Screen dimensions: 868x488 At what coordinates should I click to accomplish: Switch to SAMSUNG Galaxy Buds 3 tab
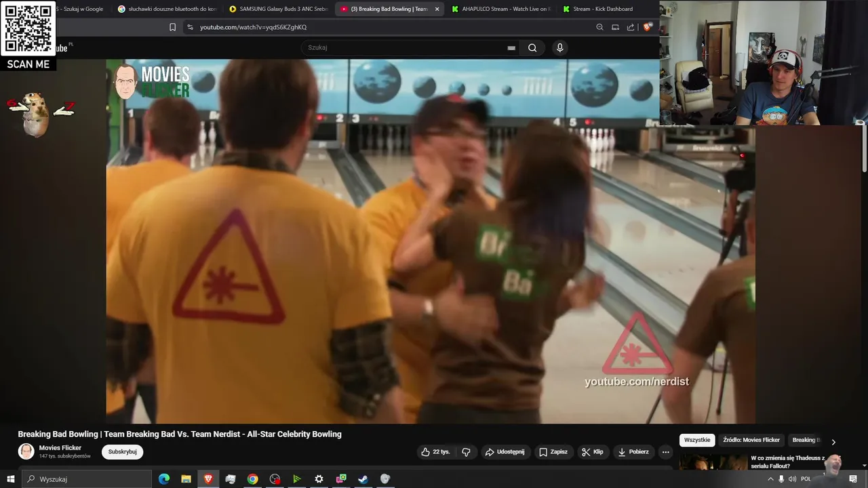(x=278, y=9)
